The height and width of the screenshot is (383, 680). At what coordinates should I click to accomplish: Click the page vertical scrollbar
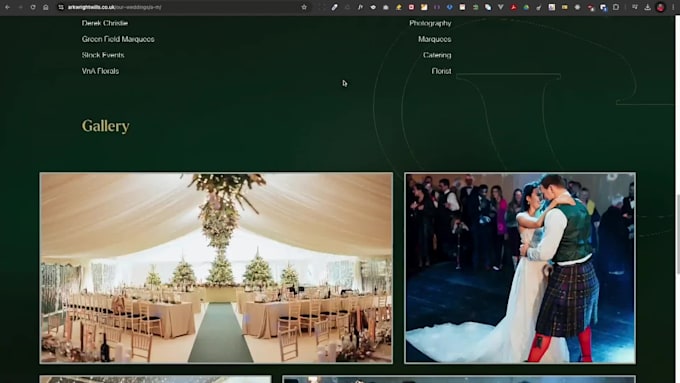pyautogui.click(x=677, y=234)
